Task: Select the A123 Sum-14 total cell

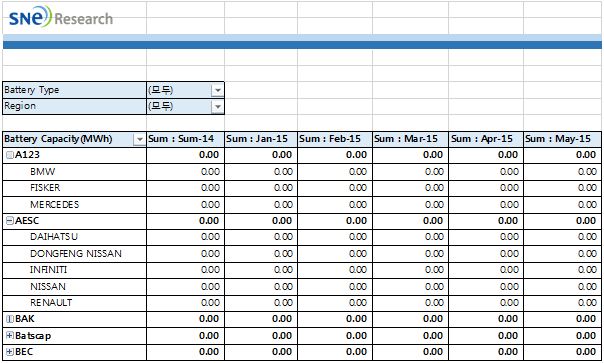Action: (x=185, y=155)
